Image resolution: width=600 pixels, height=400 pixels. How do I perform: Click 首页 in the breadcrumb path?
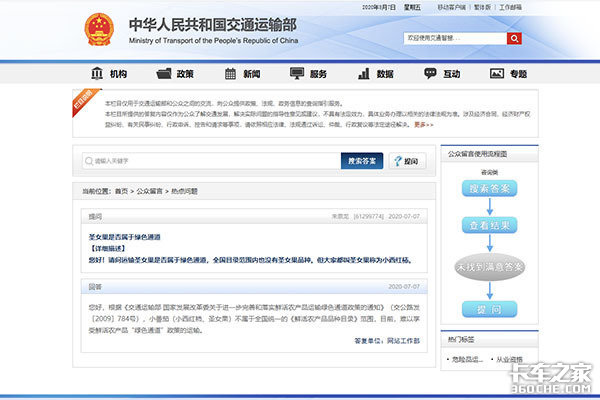(x=121, y=190)
